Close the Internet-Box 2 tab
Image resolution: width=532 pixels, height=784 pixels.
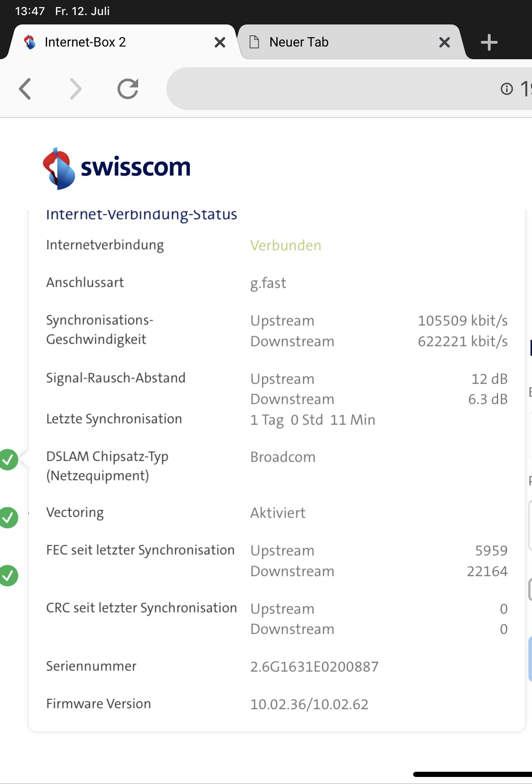click(219, 43)
